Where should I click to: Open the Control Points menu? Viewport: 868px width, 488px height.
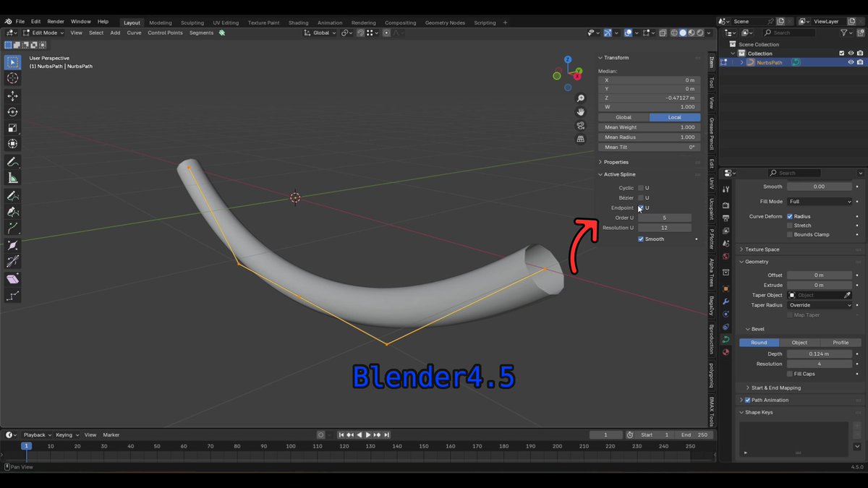[x=165, y=33]
